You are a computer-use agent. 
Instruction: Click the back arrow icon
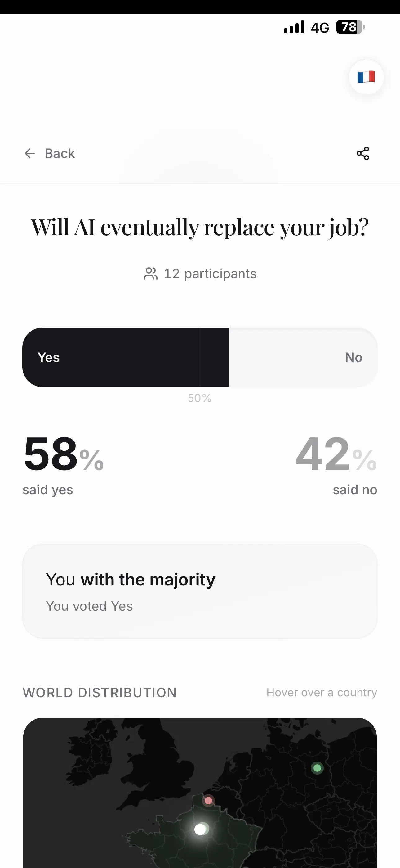point(30,154)
